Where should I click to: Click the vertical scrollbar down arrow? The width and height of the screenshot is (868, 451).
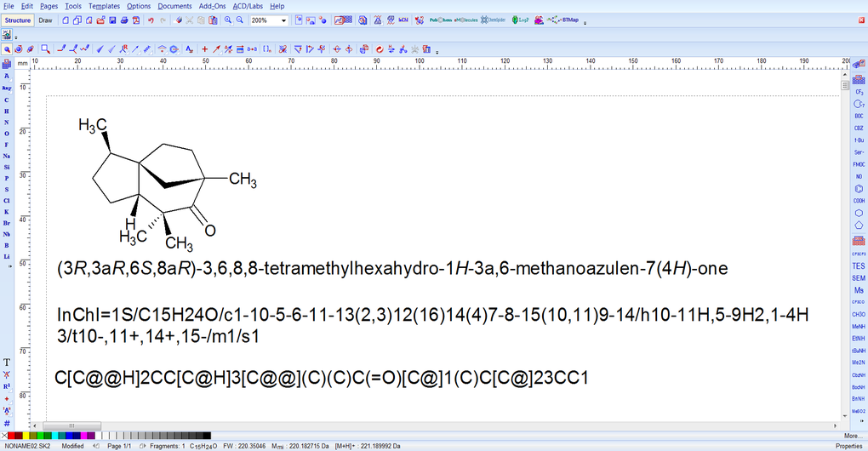point(845,416)
